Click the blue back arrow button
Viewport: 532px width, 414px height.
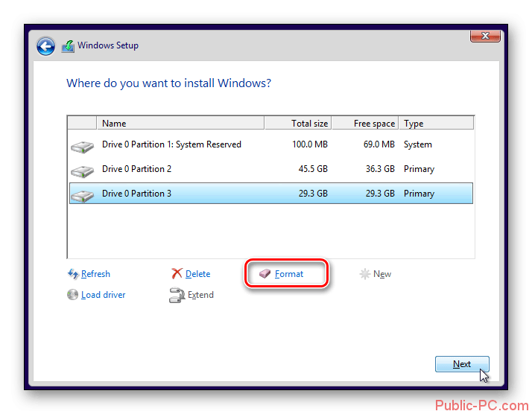pos(45,46)
